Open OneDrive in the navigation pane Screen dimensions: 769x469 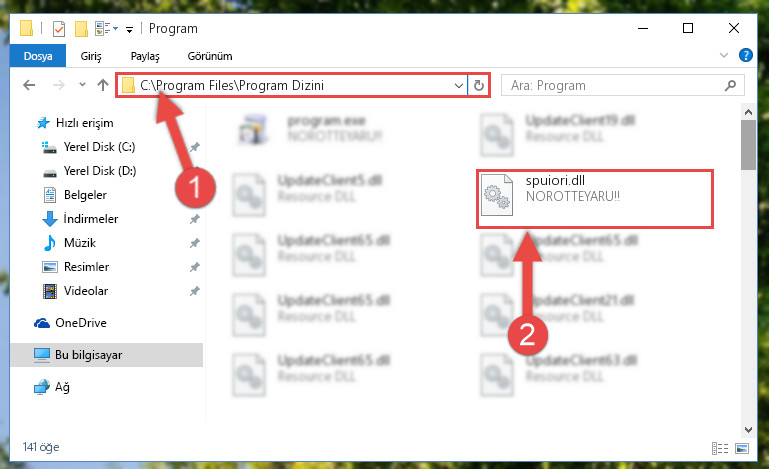[x=81, y=323]
